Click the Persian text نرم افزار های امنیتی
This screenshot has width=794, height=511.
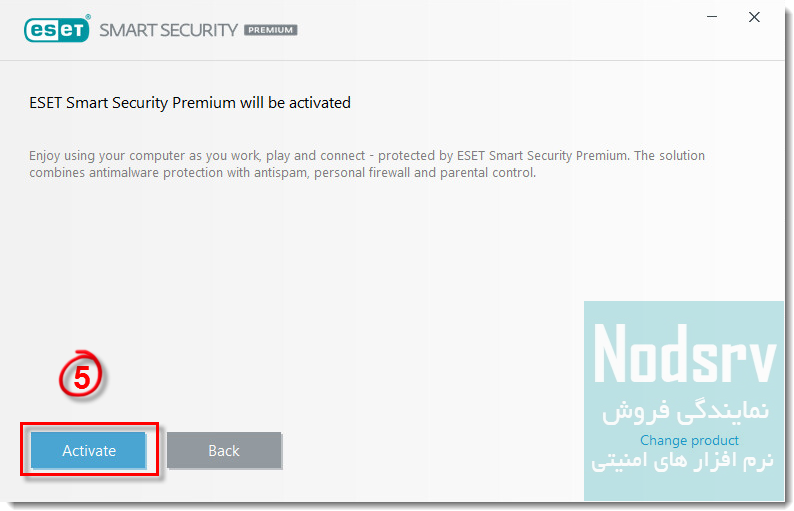(684, 463)
